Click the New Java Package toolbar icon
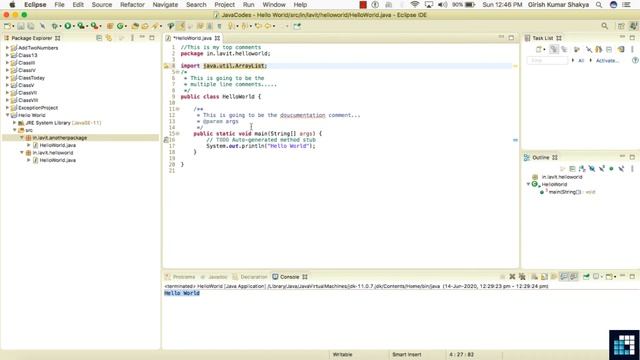 [x=110, y=26]
